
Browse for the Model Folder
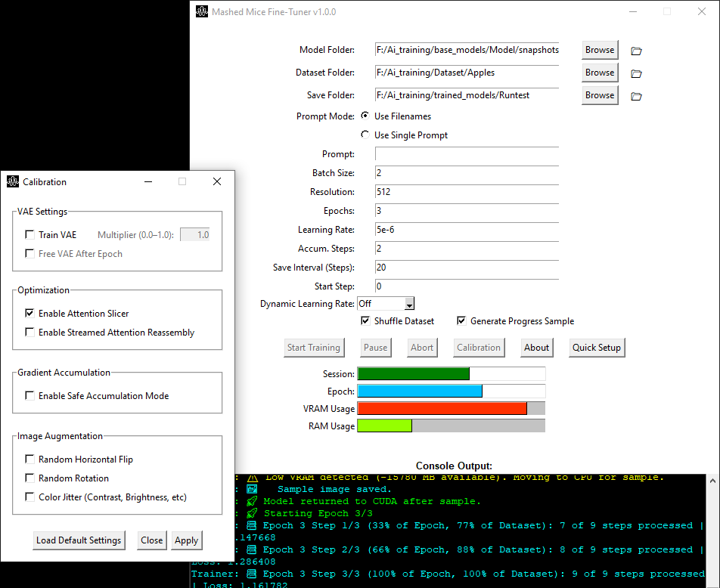[600, 50]
